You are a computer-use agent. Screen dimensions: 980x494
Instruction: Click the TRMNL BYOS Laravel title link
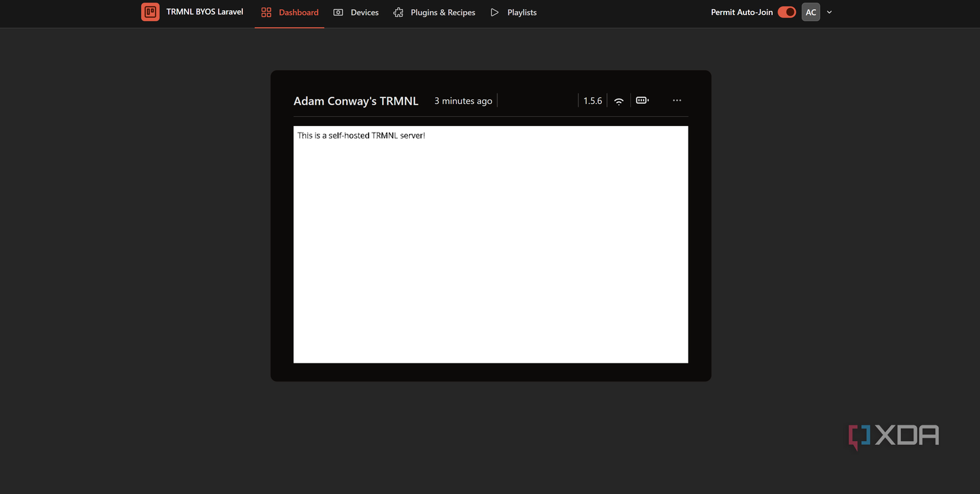204,12
